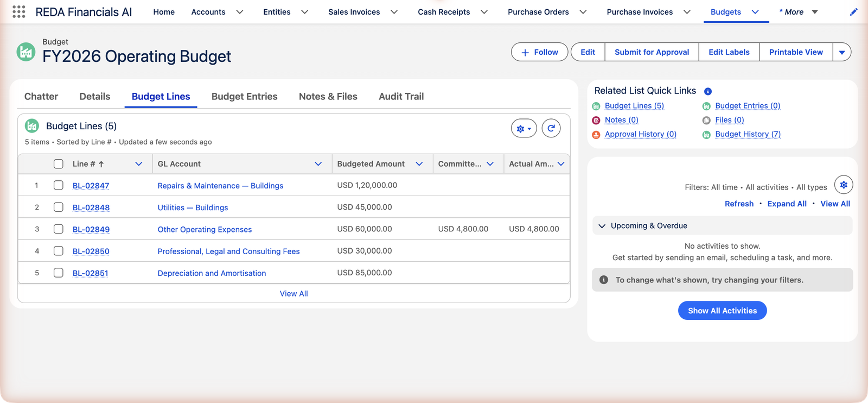The width and height of the screenshot is (868, 403).
Task: Switch to the Audit Trail tab
Action: (401, 96)
